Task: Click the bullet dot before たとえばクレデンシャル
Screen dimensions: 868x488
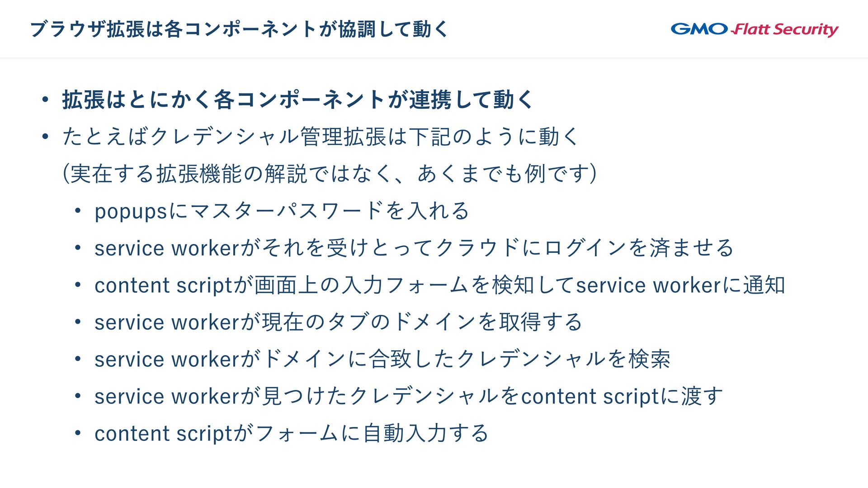Action: pyautogui.click(x=45, y=136)
